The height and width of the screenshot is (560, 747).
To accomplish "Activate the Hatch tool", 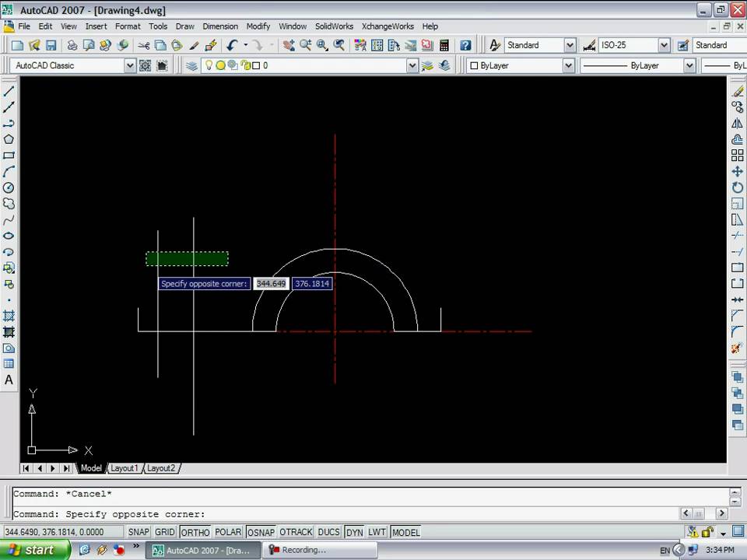I will point(9,316).
